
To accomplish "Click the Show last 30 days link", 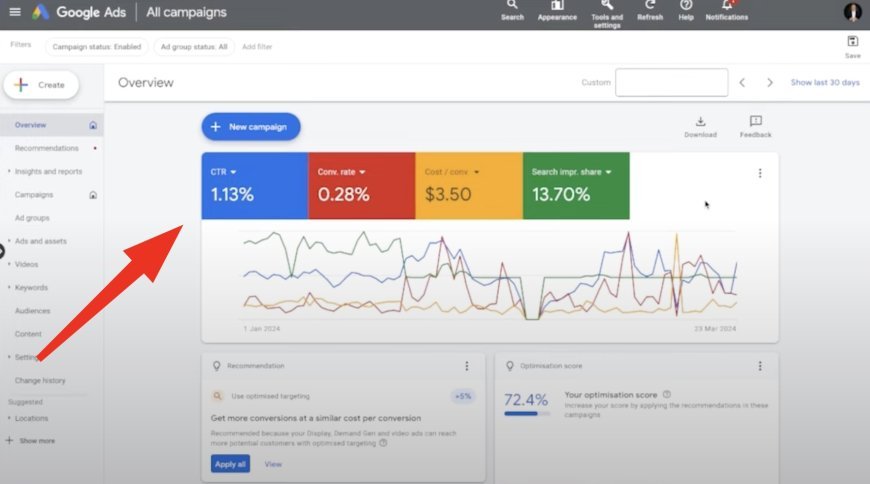I will pos(824,83).
